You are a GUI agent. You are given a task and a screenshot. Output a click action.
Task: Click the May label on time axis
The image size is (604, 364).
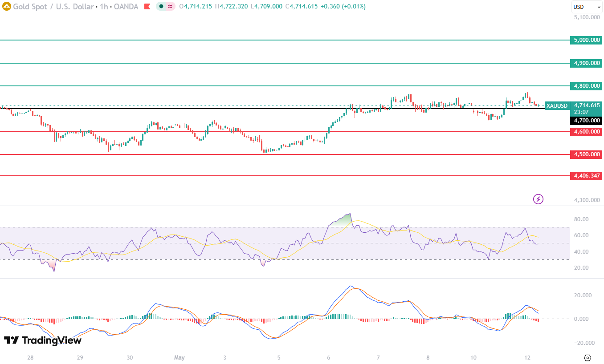pos(179,358)
